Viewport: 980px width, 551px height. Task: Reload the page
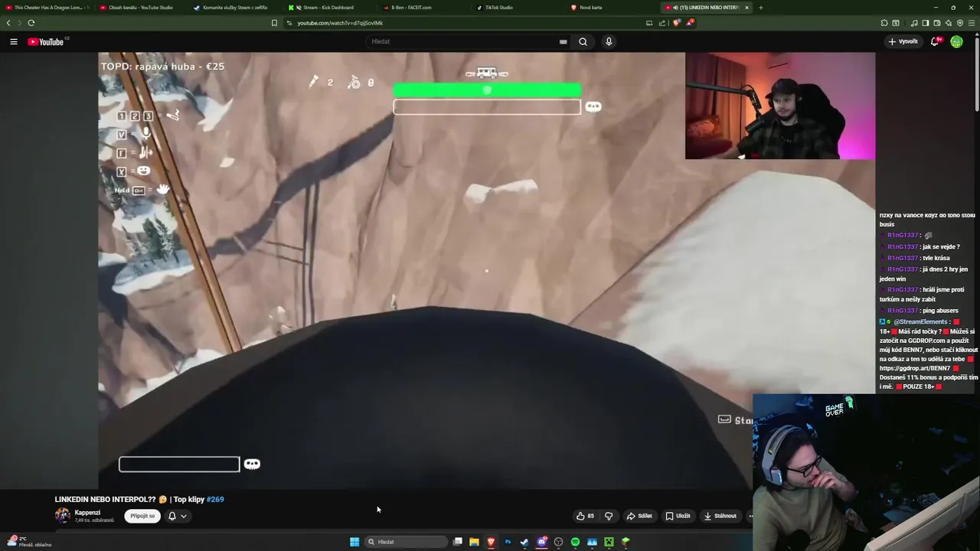click(x=31, y=23)
